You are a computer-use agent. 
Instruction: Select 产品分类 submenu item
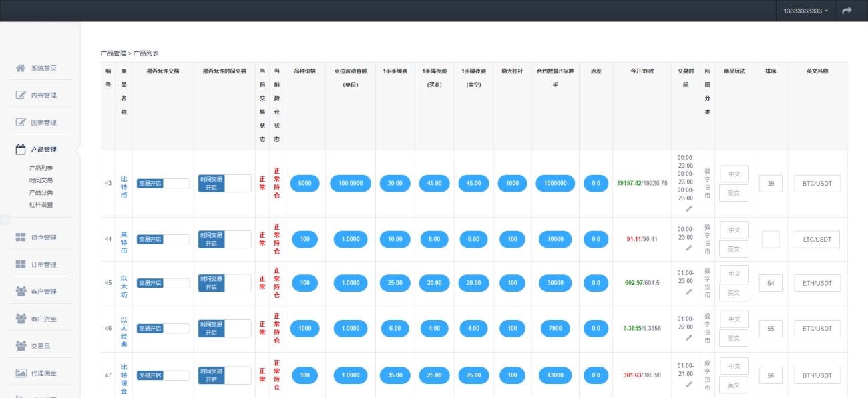click(41, 192)
